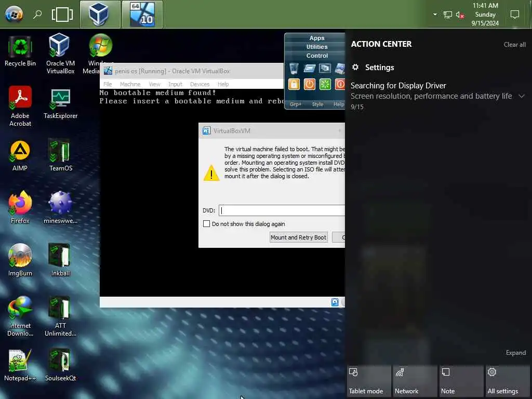
Task: Check 'Do not show this dialog again'
Action: click(x=206, y=223)
